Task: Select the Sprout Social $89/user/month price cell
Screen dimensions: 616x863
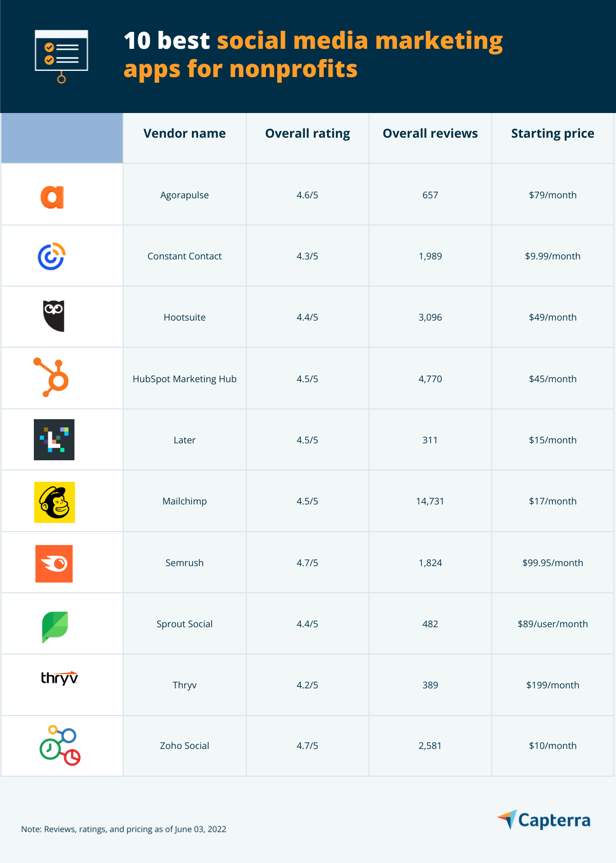Action: (x=553, y=624)
